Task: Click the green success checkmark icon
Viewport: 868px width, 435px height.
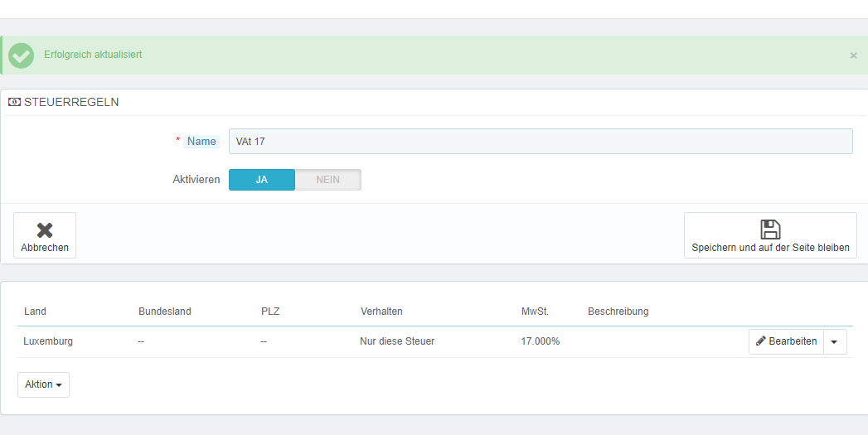Action: (x=21, y=55)
